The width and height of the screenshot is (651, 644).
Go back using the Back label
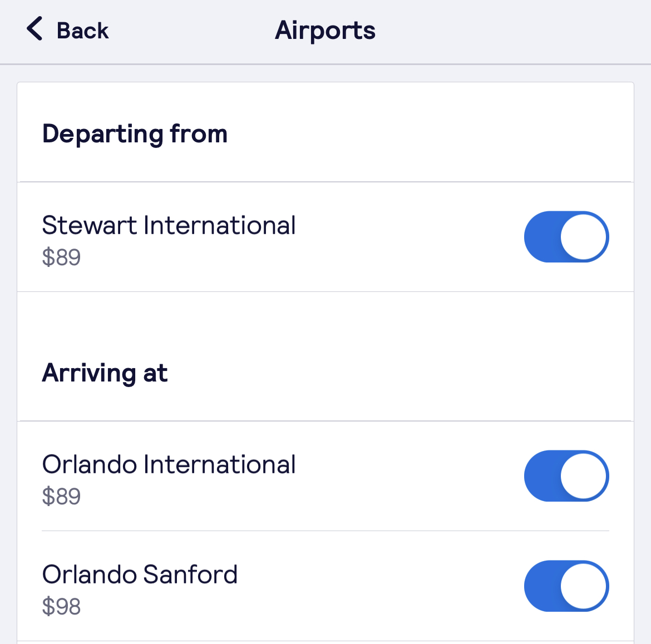(x=82, y=31)
